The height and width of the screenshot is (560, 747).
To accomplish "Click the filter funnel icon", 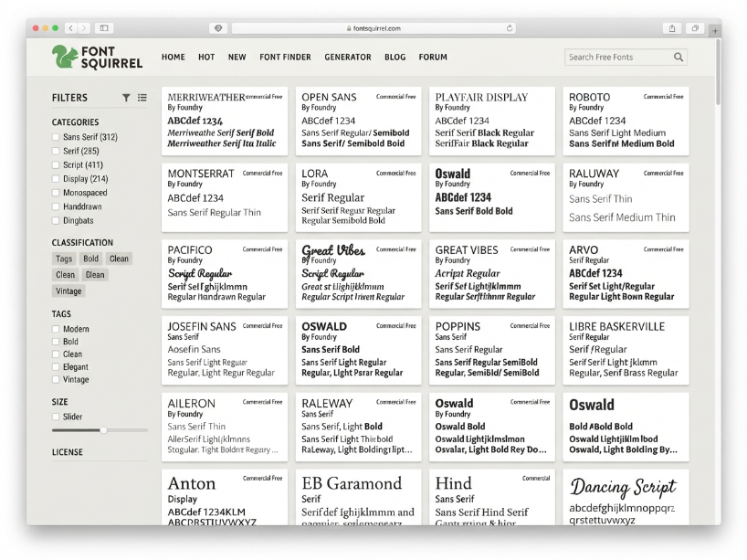I will point(126,98).
